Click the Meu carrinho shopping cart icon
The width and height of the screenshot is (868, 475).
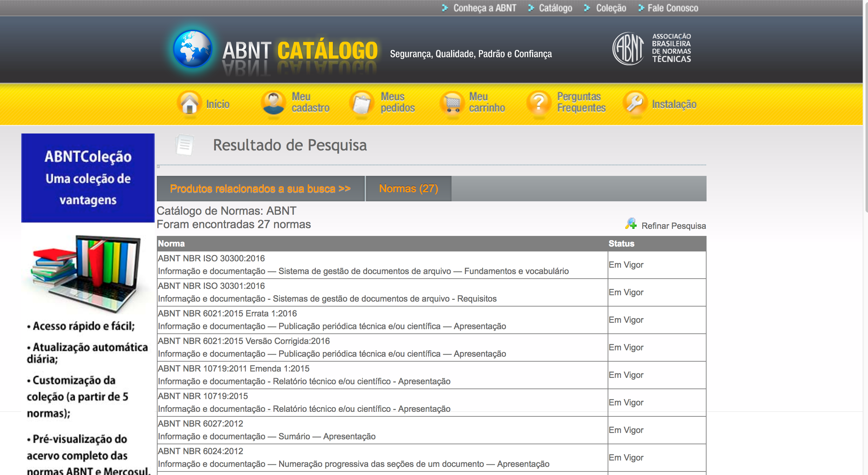tap(452, 103)
